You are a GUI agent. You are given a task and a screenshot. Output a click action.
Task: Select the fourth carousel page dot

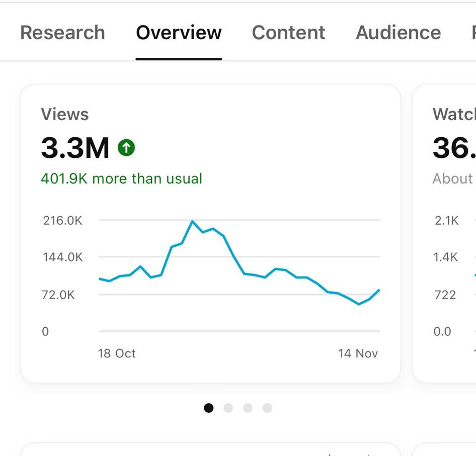click(x=267, y=408)
